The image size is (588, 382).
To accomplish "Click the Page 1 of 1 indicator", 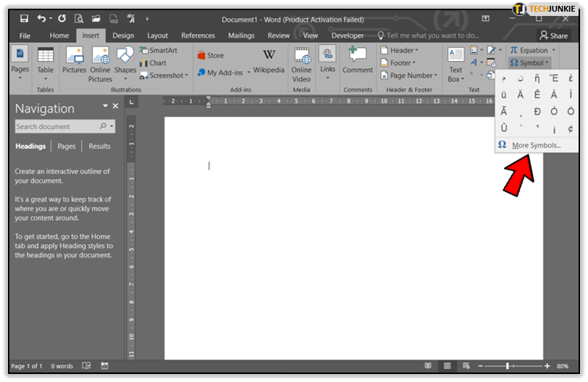I will (x=27, y=366).
